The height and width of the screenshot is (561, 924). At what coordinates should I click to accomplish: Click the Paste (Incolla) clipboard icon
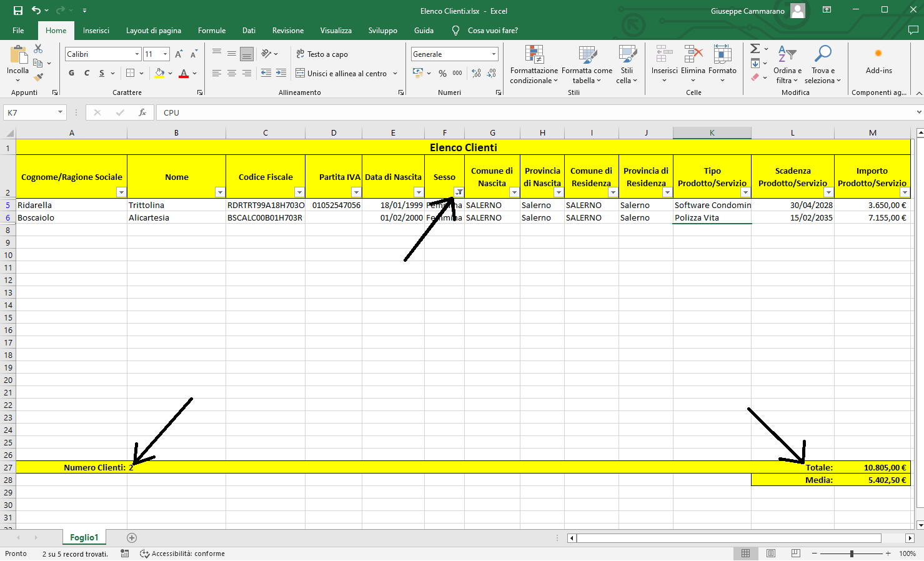(x=18, y=55)
